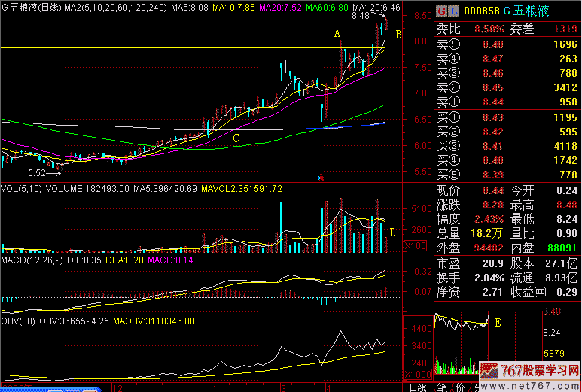
Task: Select the 卖① ask price row
Action: tap(507, 102)
